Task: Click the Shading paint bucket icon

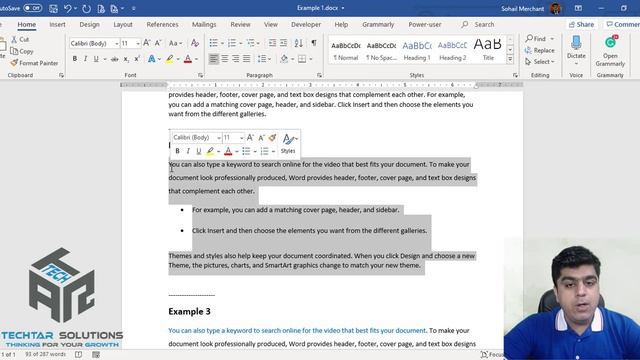Action: [x=284, y=59]
